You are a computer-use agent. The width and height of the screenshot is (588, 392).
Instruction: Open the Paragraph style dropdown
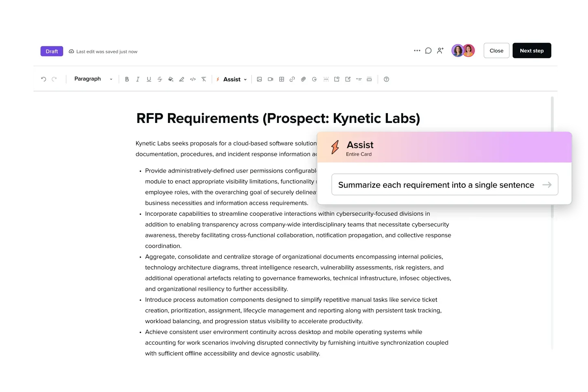coord(93,79)
